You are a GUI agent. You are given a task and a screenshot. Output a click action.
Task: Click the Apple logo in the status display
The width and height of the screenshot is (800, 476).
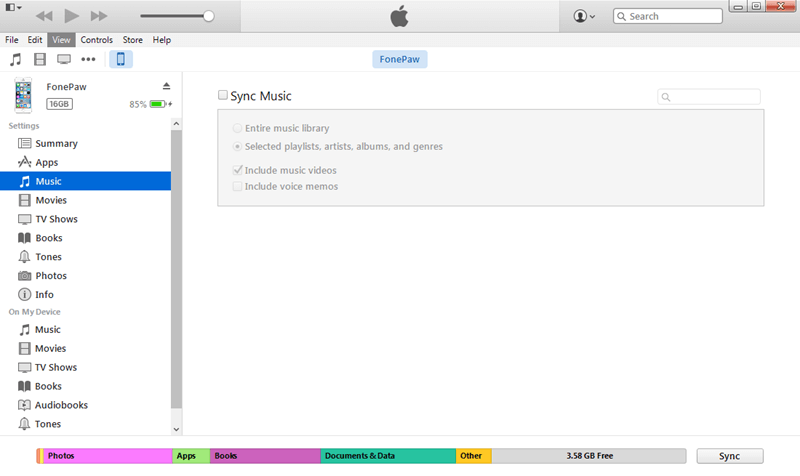pos(399,16)
